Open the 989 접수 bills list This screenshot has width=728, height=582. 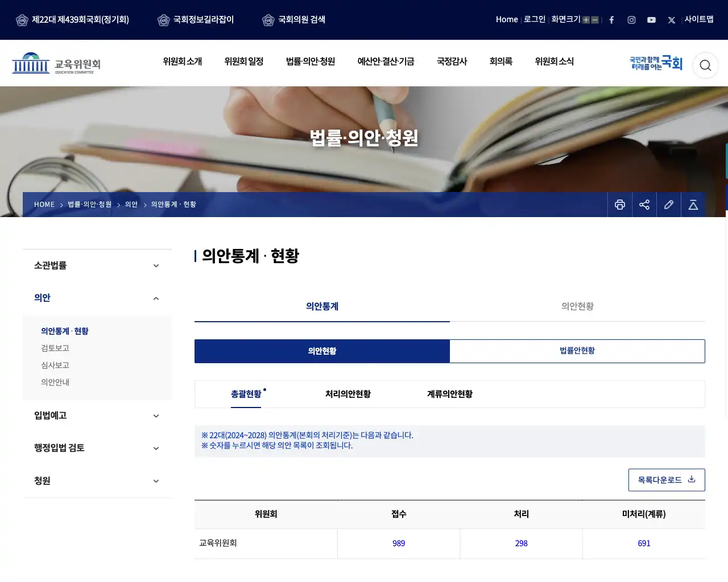399,543
